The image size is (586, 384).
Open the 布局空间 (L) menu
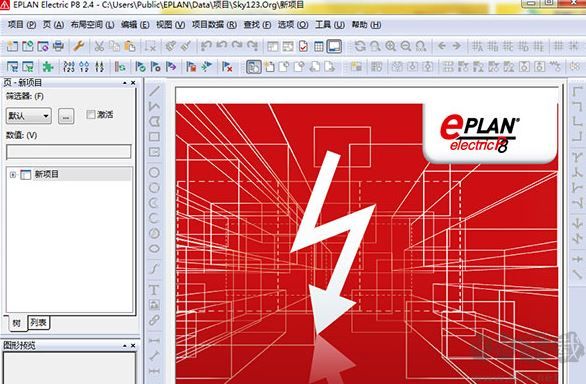(92, 25)
